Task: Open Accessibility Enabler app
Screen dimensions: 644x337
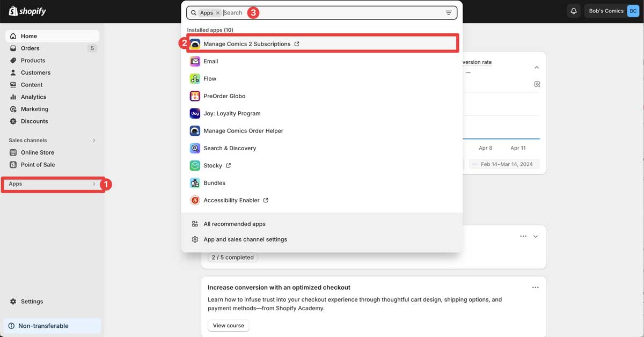Action: coord(322,200)
